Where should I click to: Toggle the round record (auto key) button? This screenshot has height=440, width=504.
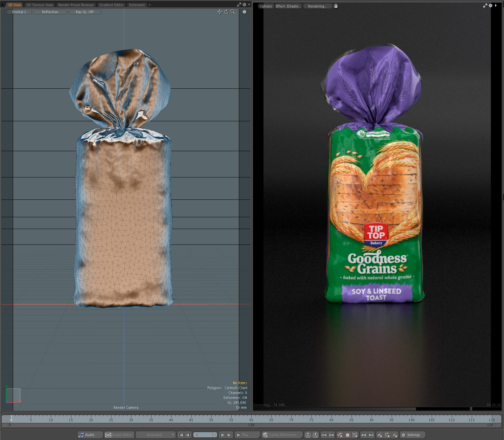347,435
